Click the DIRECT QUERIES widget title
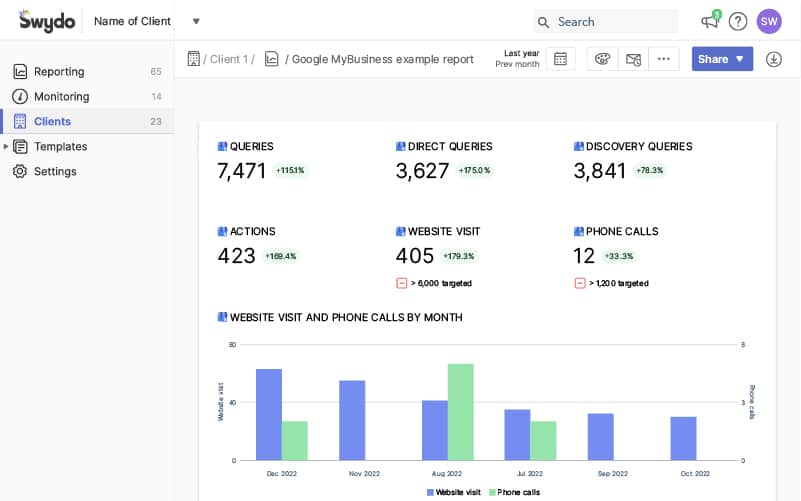The height and width of the screenshot is (501, 801). pos(450,147)
